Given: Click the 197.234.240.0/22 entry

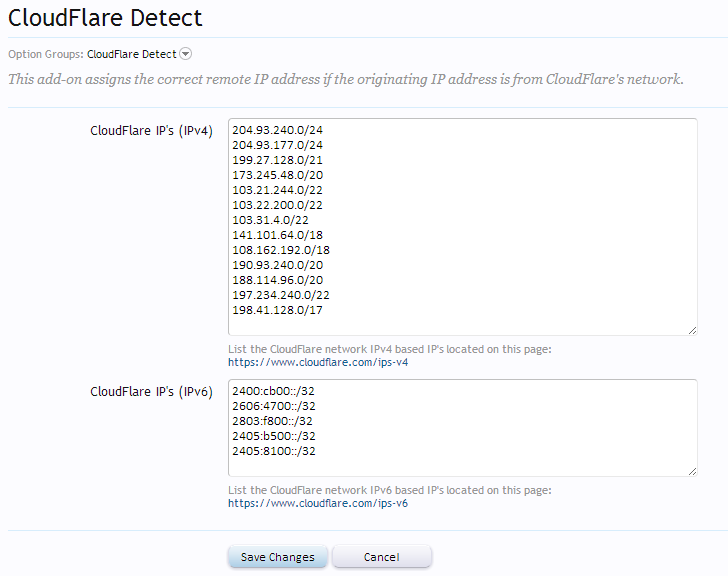Looking at the screenshot, I should coord(281,295).
